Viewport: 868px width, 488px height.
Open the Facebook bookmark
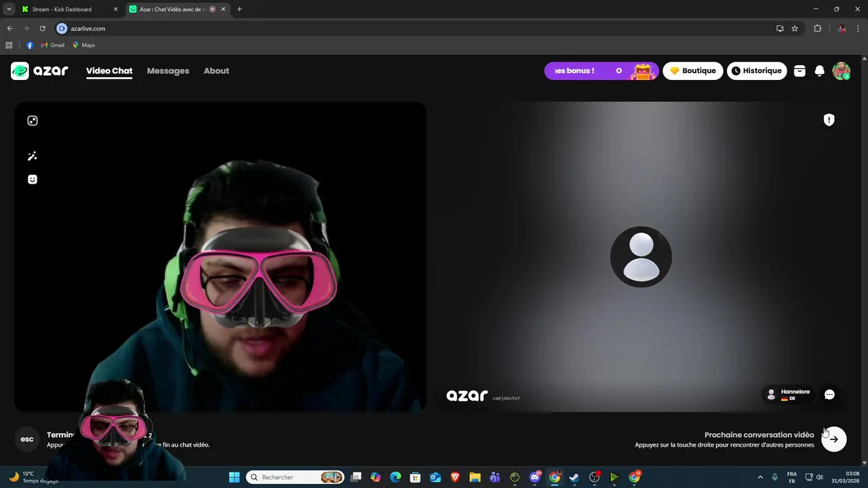(x=30, y=45)
